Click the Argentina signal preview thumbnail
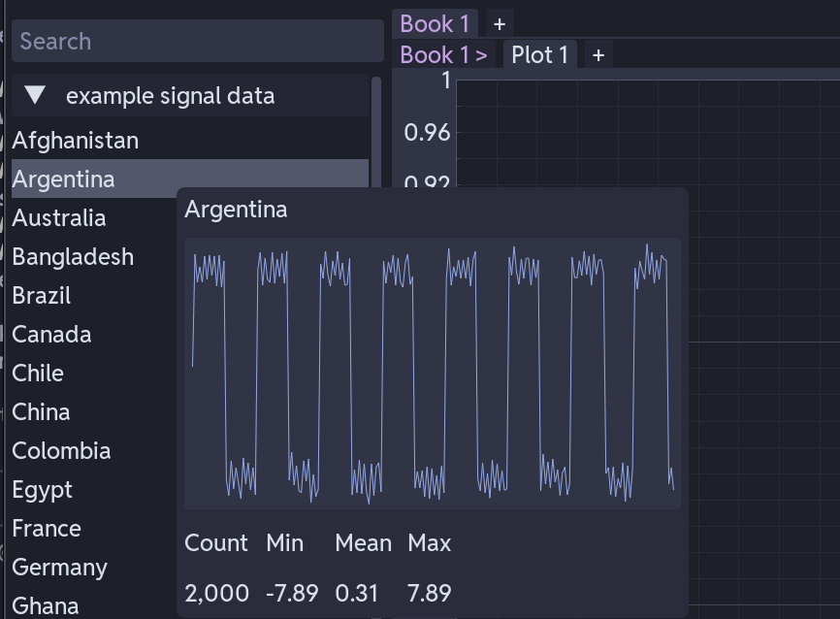Screen dimensions: 840x619 [x=432, y=374]
